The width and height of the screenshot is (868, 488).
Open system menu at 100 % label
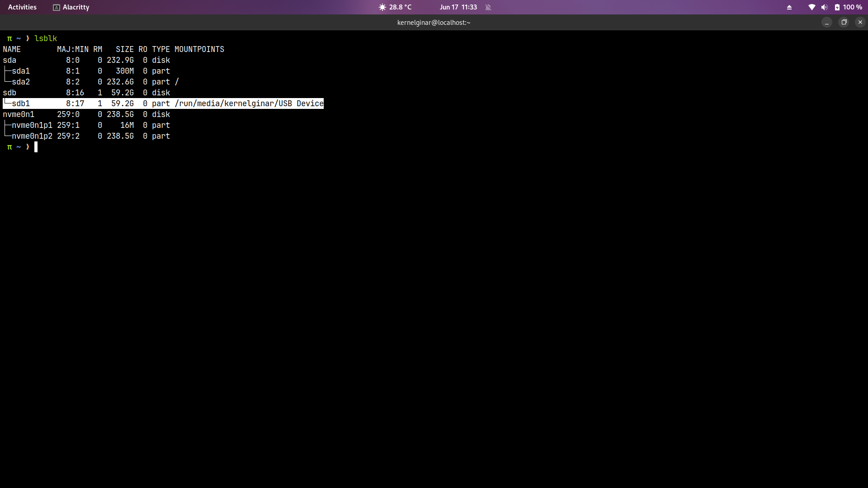click(x=852, y=7)
